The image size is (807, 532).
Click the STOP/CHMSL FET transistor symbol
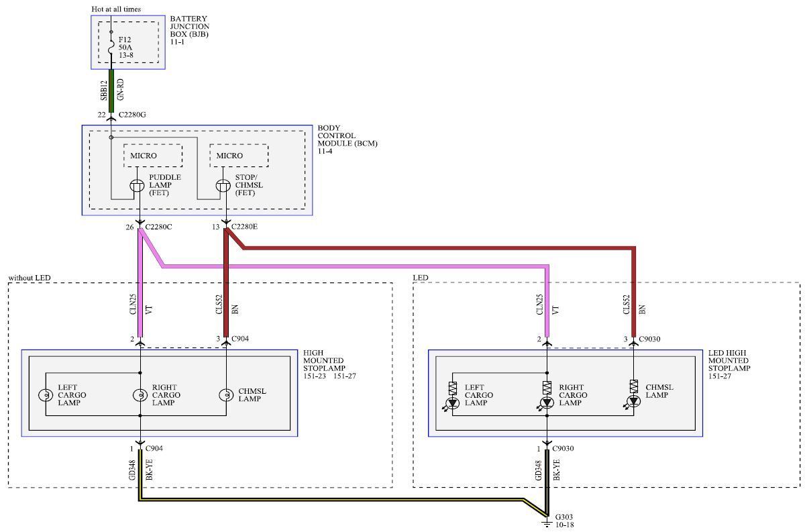pos(223,184)
